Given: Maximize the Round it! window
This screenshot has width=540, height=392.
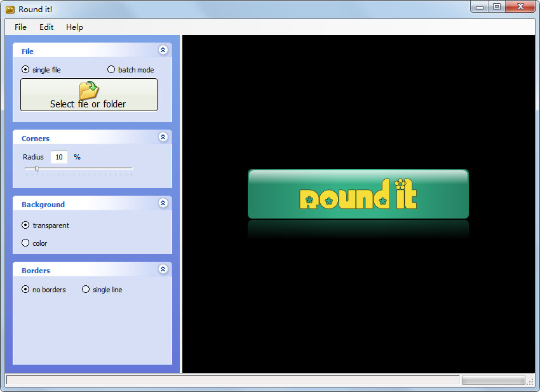Looking at the screenshot, I should click(x=496, y=7).
